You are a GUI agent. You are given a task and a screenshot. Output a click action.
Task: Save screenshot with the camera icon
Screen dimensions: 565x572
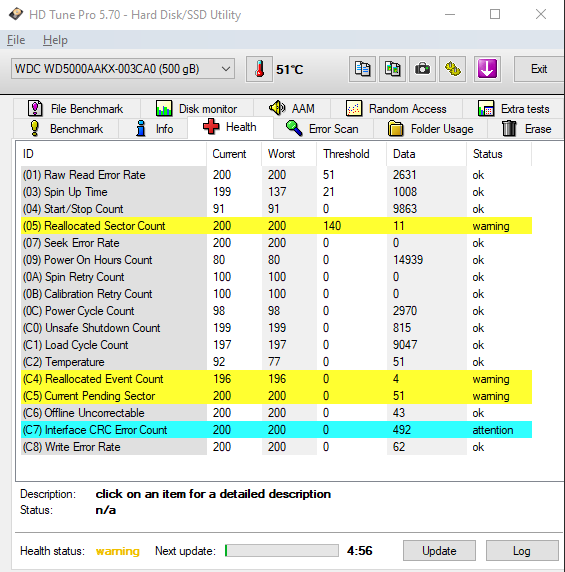[x=422, y=69]
